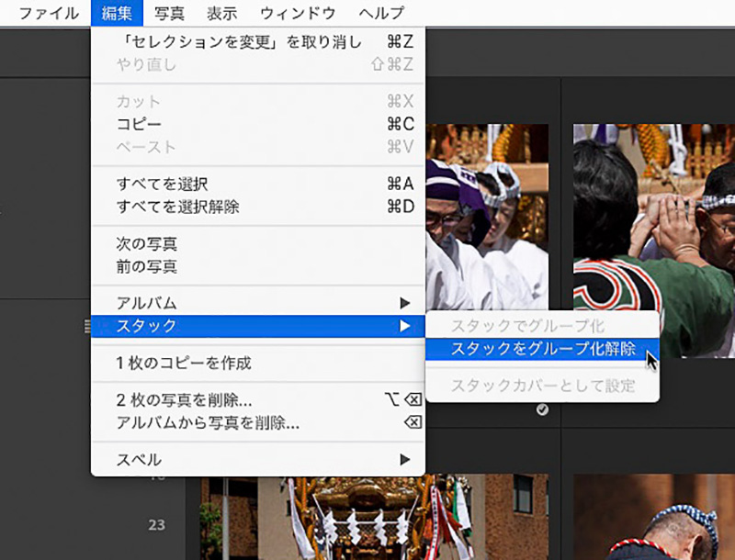This screenshot has width=735, height=560.
Task: Open the ウィンドウ menu
Action: 296,14
